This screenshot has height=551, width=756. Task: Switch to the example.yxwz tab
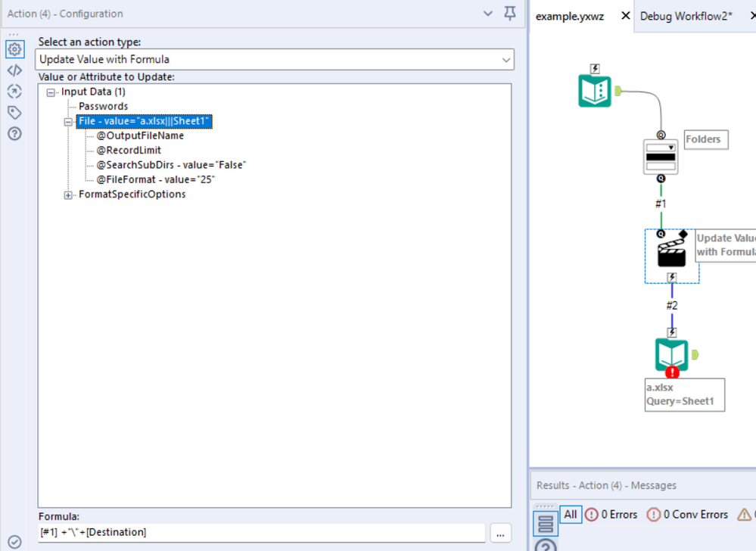569,17
